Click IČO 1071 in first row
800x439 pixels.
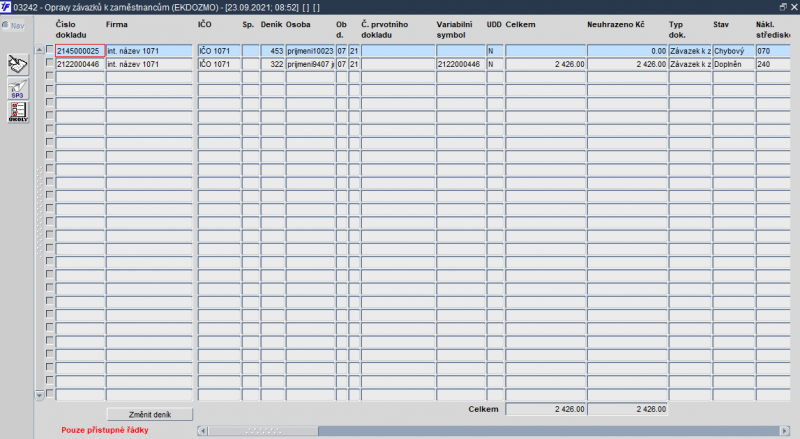click(219, 51)
